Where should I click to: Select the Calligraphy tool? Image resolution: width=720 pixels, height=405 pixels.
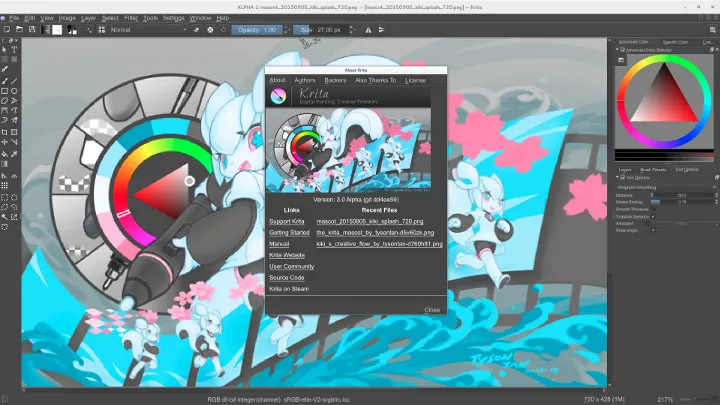(5, 69)
